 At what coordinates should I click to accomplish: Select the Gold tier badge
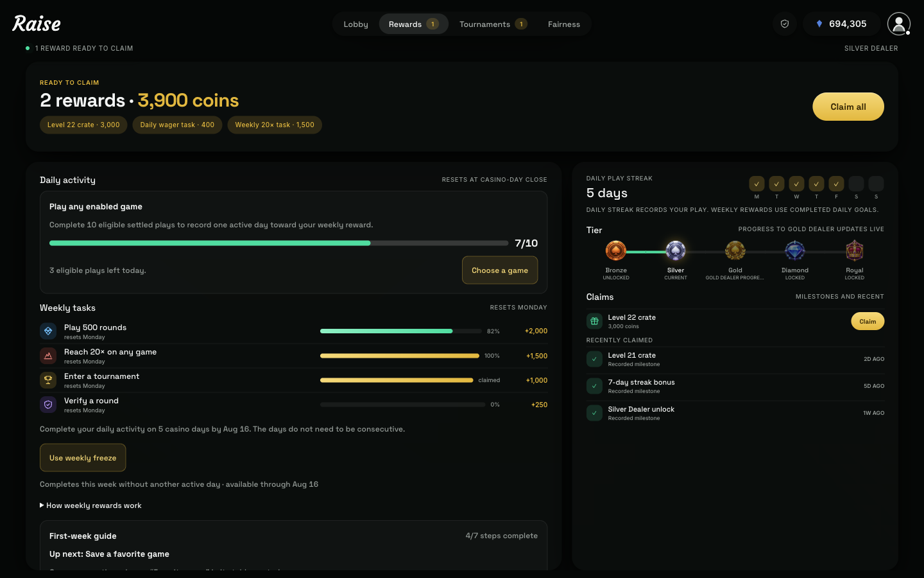[x=735, y=250]
